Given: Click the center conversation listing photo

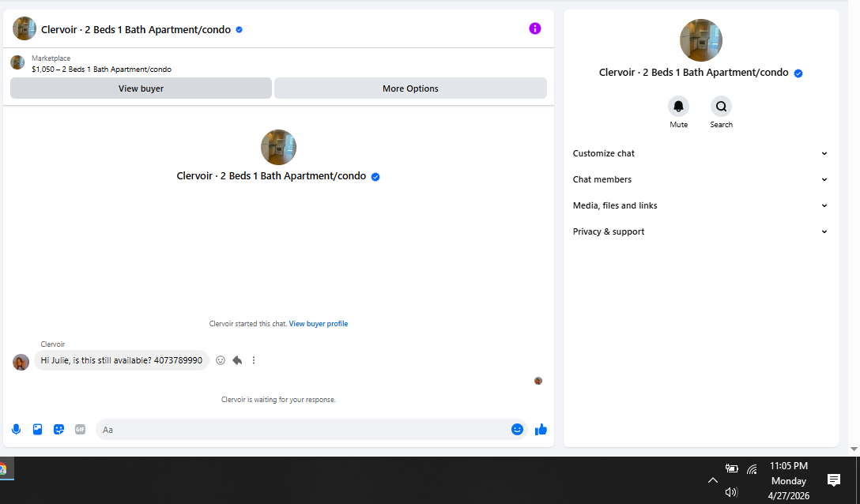Looking at the screenshot, I should 278,147.
